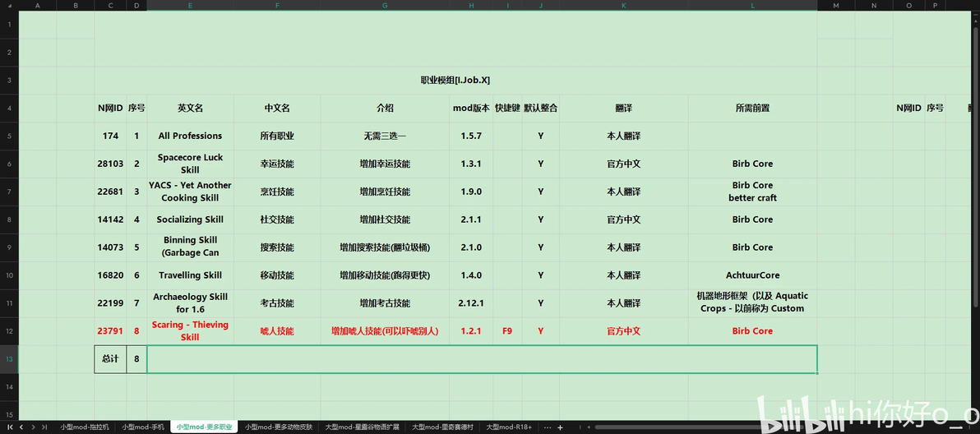
Task: Add a new sheet with plus button
Action: [560, 427]
